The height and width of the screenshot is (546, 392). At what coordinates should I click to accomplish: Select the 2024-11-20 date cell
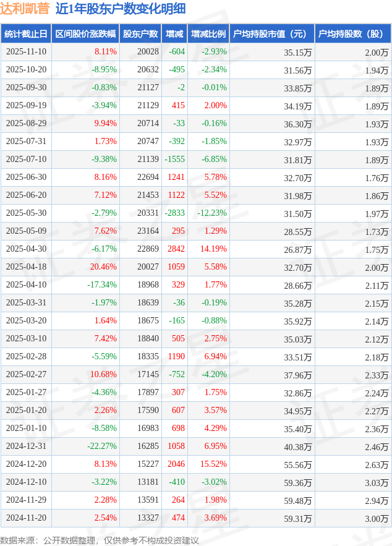(x=26, y=518)
